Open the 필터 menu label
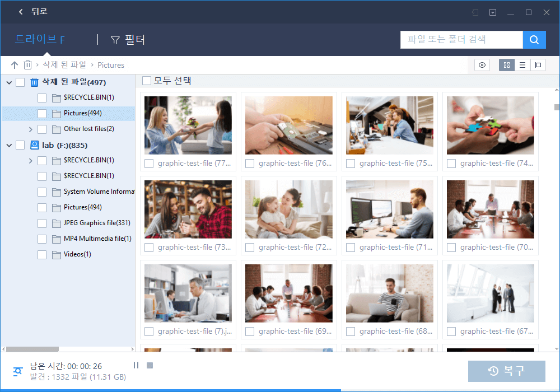Screen dimensions: 560x392 coord(134,40)
